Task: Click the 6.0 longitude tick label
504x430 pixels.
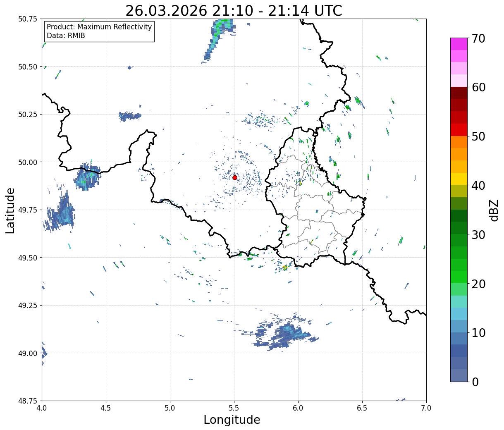Action: [298, 408]
